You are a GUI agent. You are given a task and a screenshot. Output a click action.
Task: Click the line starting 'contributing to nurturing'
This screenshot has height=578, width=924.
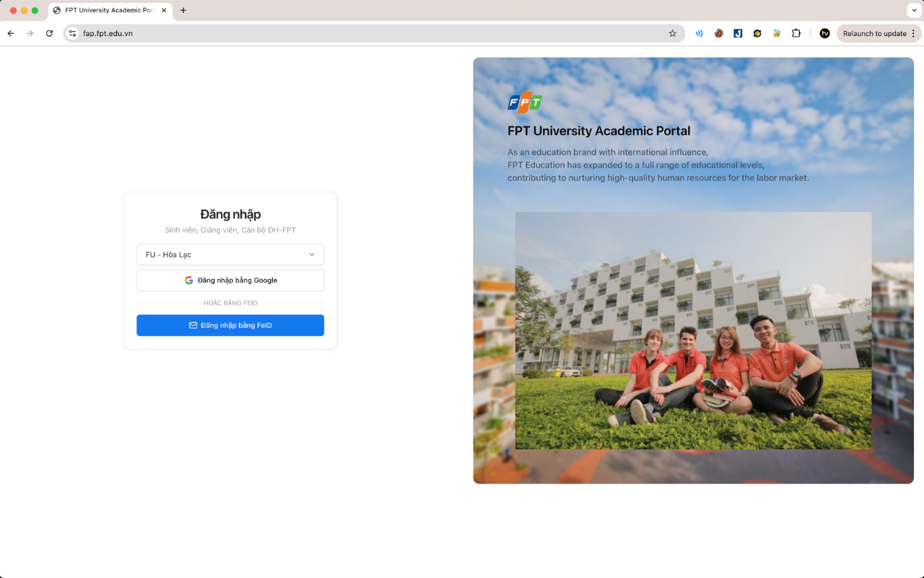coord(658,178)
